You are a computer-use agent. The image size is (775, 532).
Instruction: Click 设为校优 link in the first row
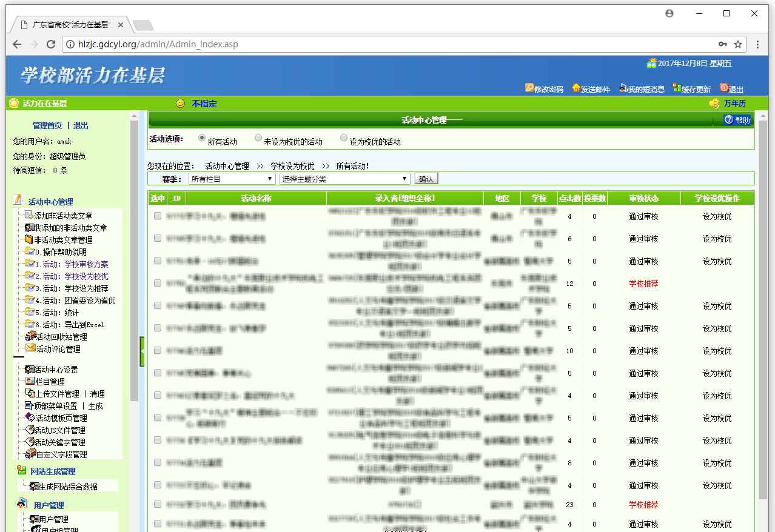tap(717, 216)
